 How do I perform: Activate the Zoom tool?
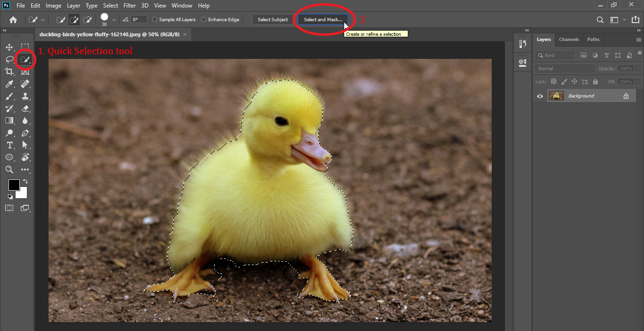[9, 170]
